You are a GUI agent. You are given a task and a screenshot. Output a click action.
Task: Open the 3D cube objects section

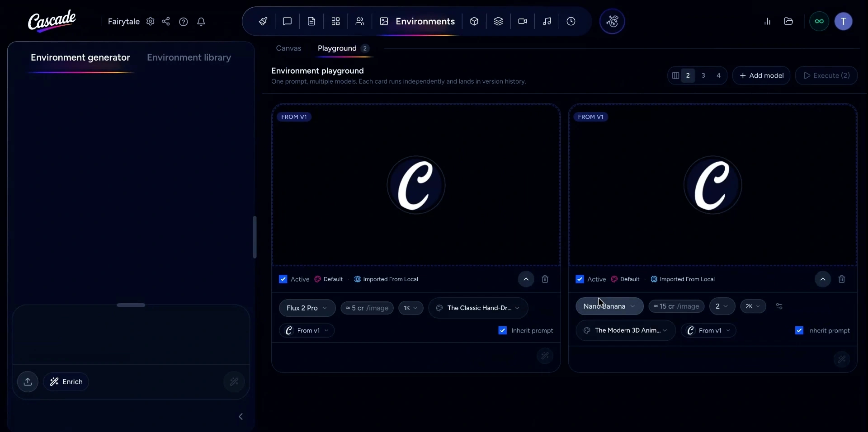474,21
